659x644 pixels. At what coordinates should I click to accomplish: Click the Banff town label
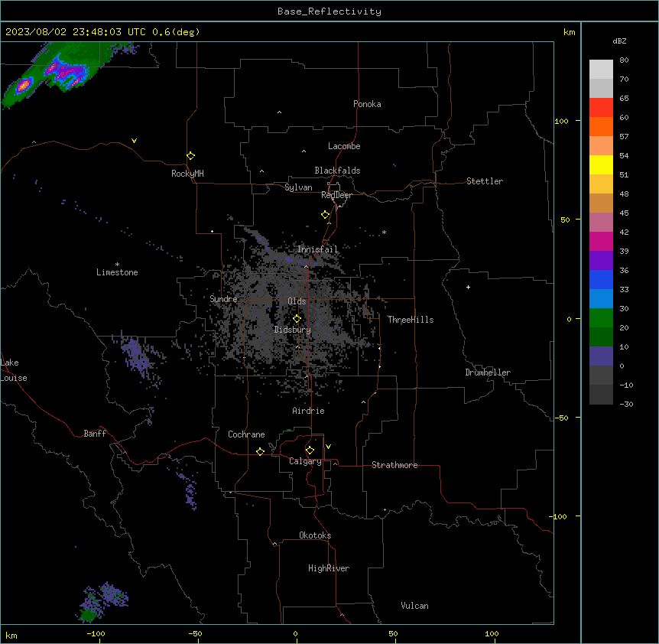click(95, 434)
